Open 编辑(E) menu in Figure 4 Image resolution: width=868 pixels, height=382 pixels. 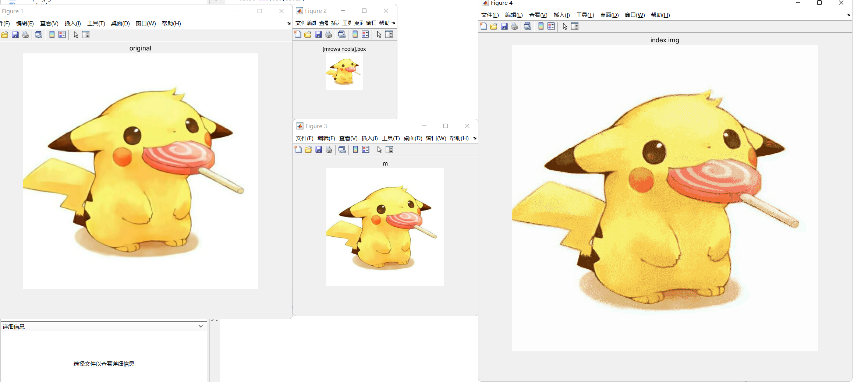click(514, 15)
